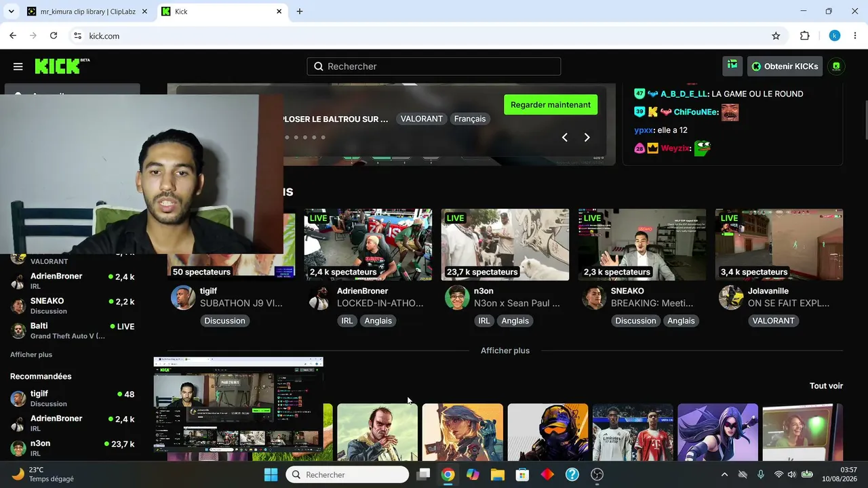Click the Obtenir KICKs button
This screenshot has width=868, height=488.
pos(785,66)
